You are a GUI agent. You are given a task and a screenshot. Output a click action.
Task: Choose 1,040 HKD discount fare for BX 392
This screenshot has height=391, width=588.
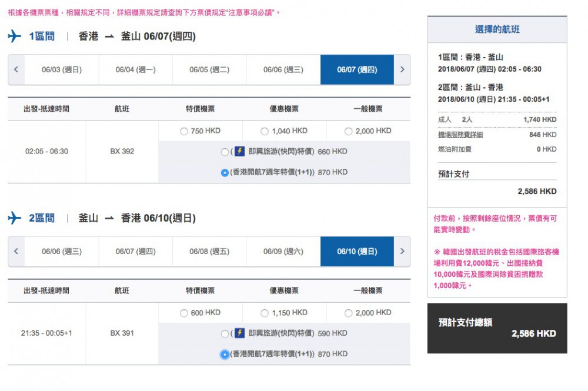(265, 132)
